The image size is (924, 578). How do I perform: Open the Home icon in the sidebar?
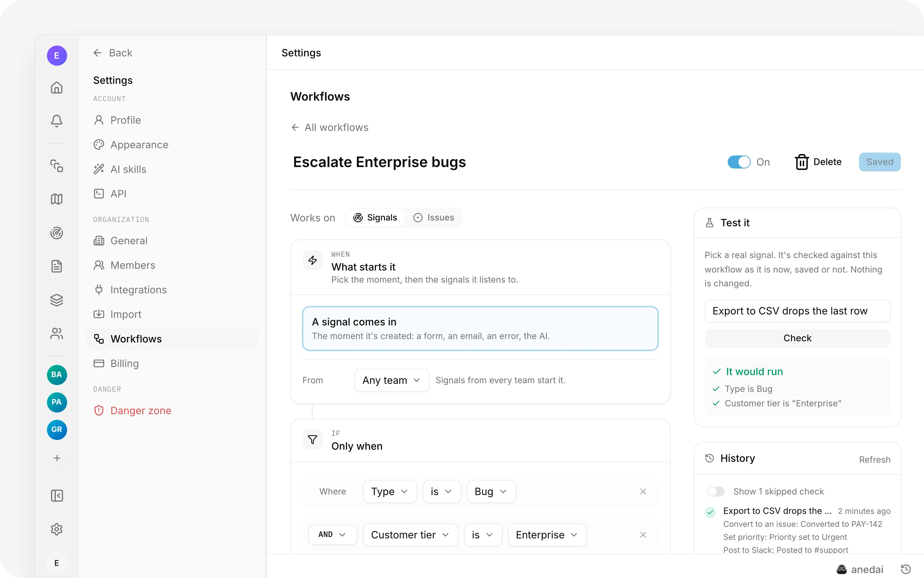pyautogui.click(x=57, y=88)
